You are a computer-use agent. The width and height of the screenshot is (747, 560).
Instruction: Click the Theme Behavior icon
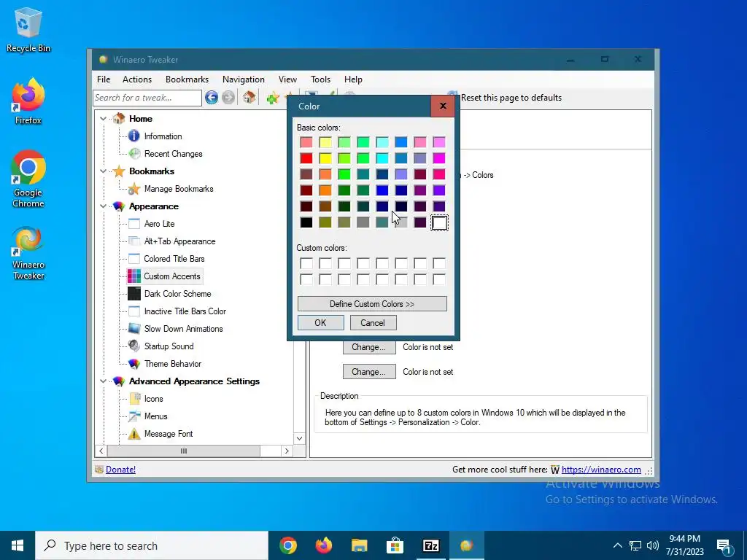click(x=134, y=364)
